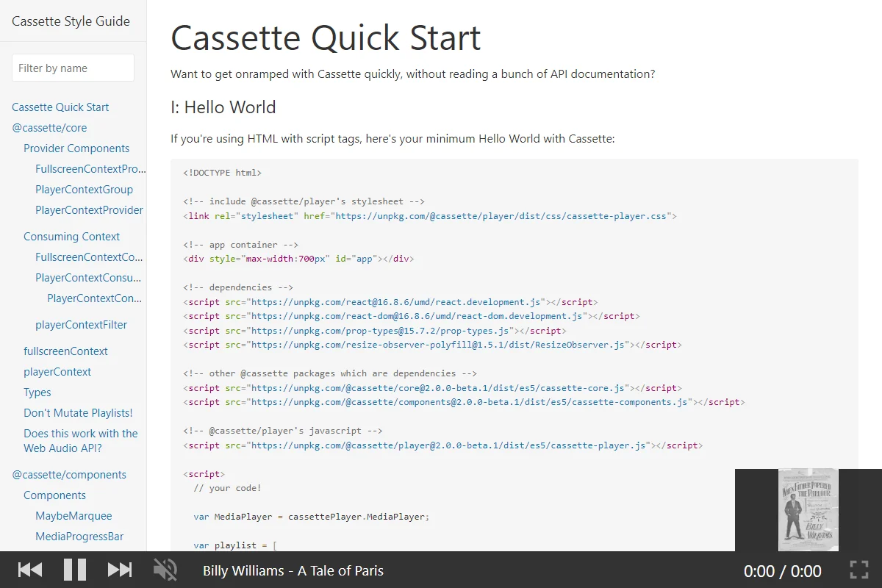Skip to previous track in player
This screenshot has height=588, width=882.
(x=30, y=570)
